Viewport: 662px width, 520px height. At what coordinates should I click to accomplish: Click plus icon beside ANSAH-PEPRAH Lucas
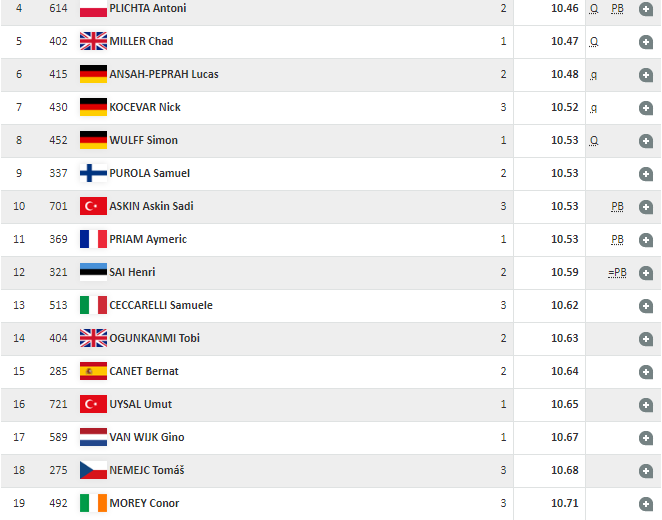coord(646,75)
